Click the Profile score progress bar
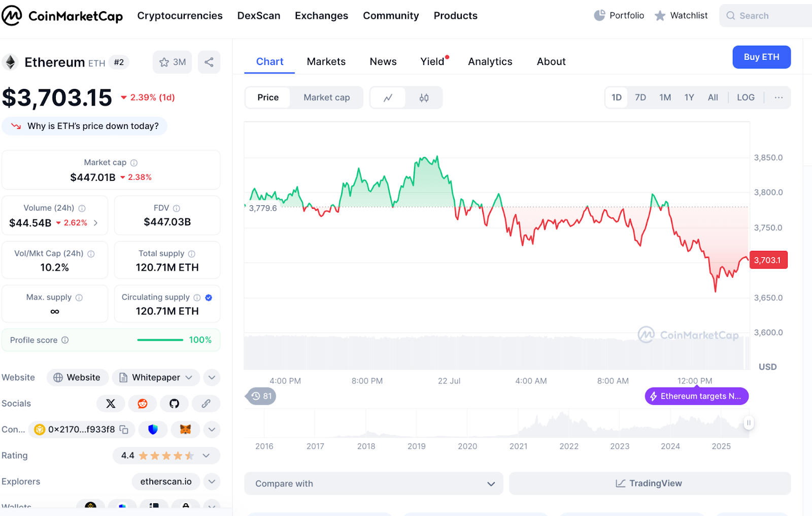This screenshot has height=516, width=812. point(160,340)
